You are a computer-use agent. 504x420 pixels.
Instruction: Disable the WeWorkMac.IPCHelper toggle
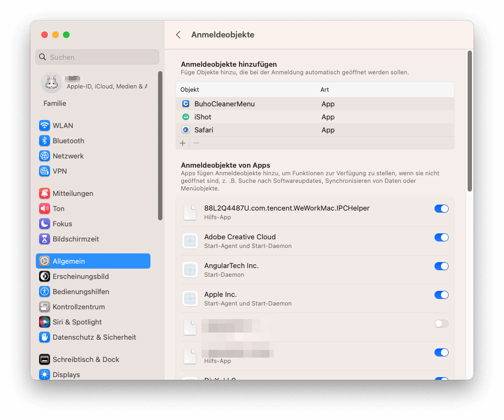pyautogui.click(x=442, y=209)
